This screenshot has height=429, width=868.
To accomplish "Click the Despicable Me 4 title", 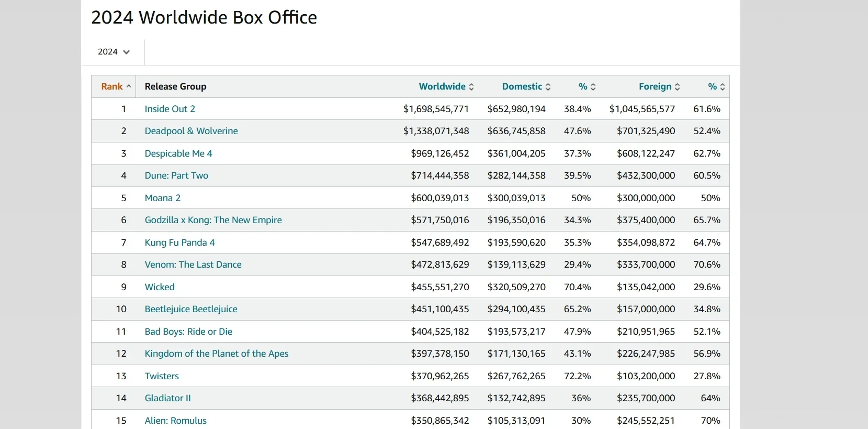I will pyautogui.click(x=178, y=153).
